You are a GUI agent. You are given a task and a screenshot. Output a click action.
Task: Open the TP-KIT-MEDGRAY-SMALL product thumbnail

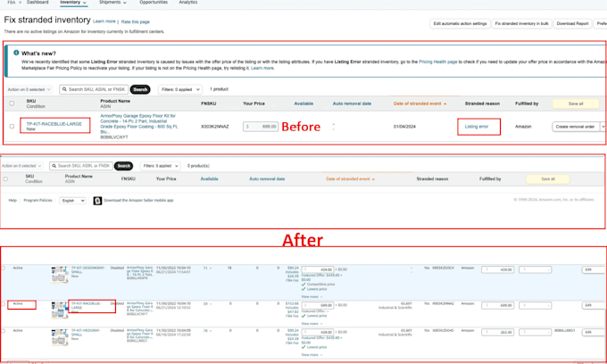click(60, 337)
